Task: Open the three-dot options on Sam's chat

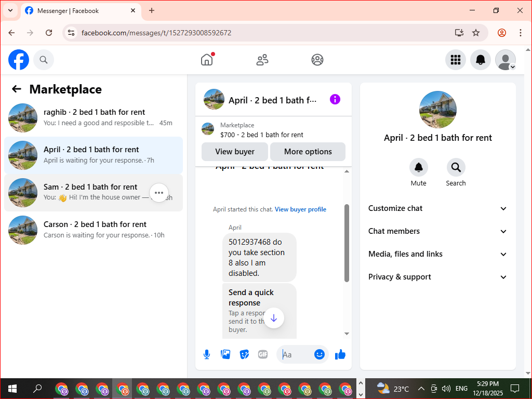Action: [159, 192]
